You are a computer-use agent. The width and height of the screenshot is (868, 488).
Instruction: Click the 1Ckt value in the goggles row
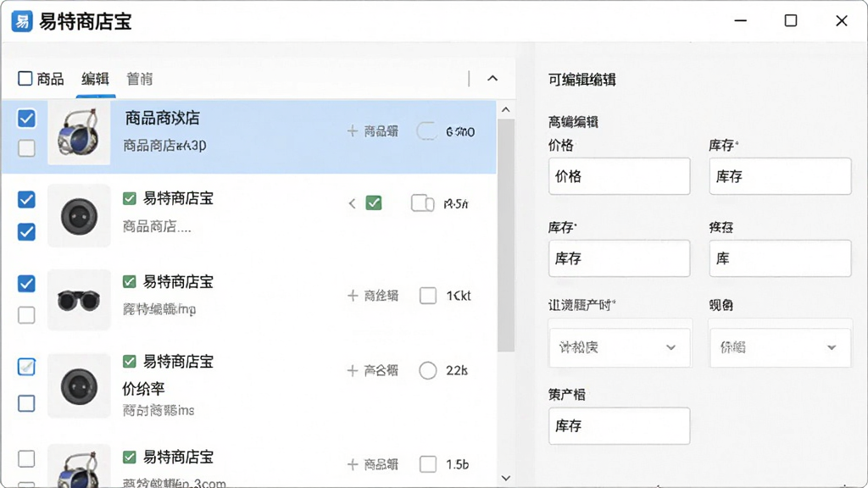tap(459, 296)
